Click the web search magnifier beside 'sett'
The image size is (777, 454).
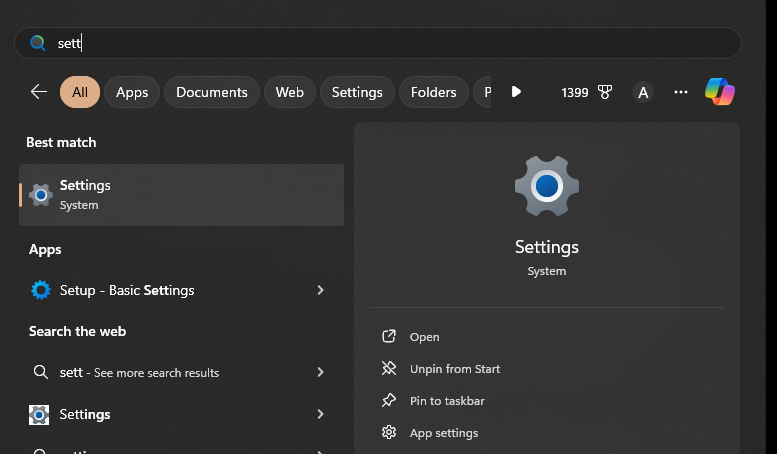[x=40, y=372]
